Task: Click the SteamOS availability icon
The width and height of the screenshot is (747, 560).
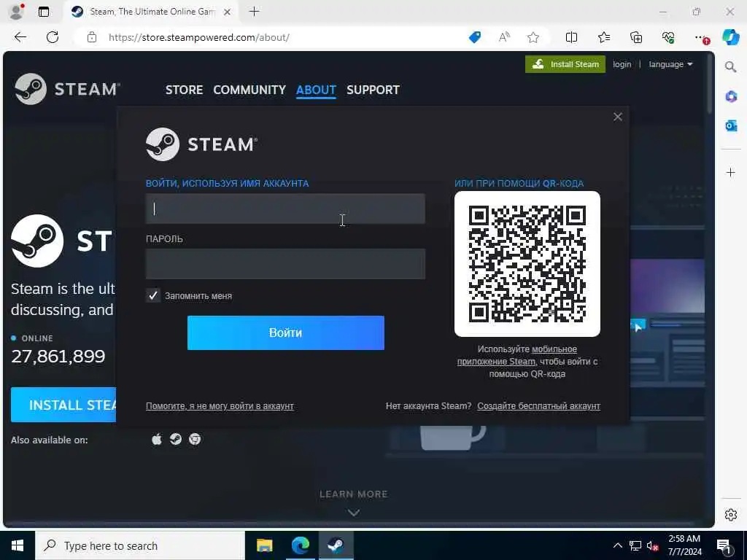Action: 176,439
